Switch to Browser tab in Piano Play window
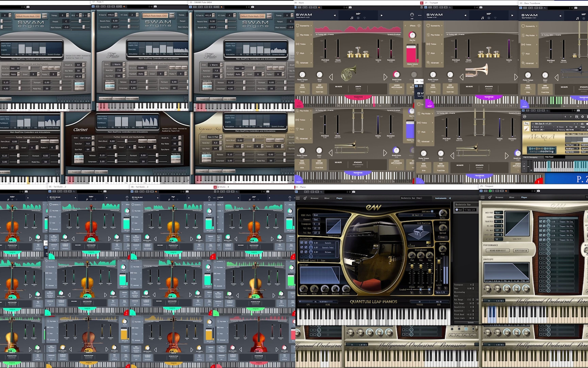The height and width of the screenshot is (368, 588). [x=314, y=198]
